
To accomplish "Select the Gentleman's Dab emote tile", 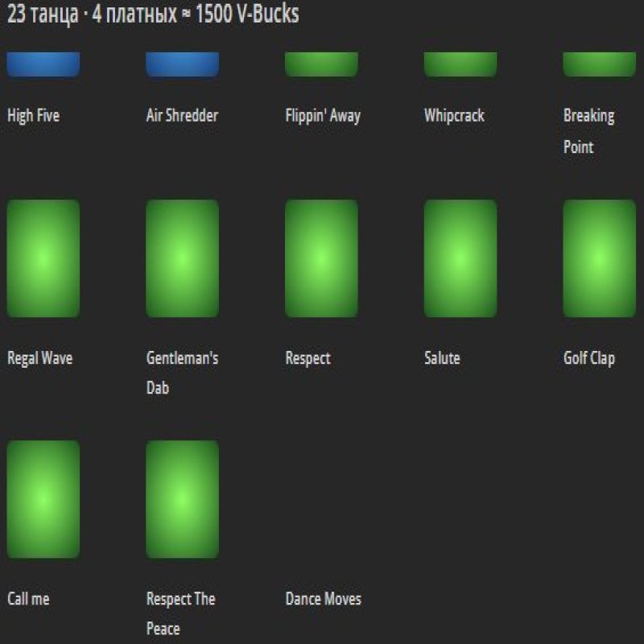I will [182, 258].
